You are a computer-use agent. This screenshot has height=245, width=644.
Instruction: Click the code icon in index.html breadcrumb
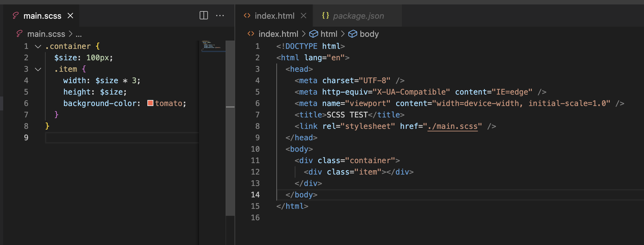pos(251,34)
